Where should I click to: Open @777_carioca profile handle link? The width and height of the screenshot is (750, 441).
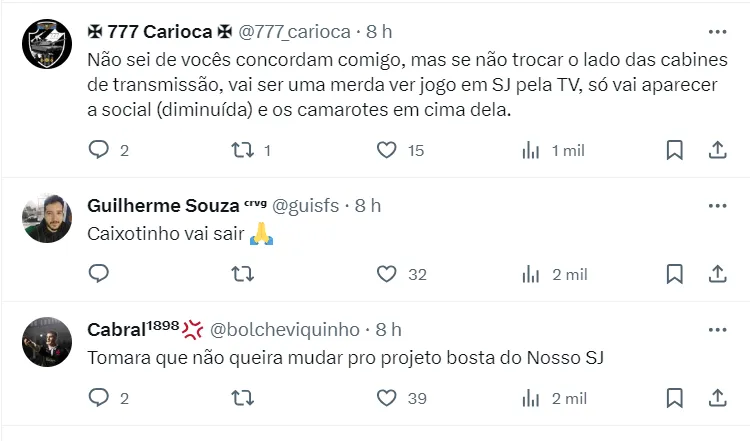pos(294,32)
